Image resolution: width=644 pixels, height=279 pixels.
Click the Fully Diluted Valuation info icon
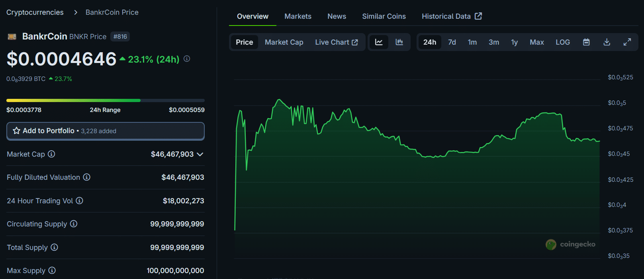click(86, 177)
